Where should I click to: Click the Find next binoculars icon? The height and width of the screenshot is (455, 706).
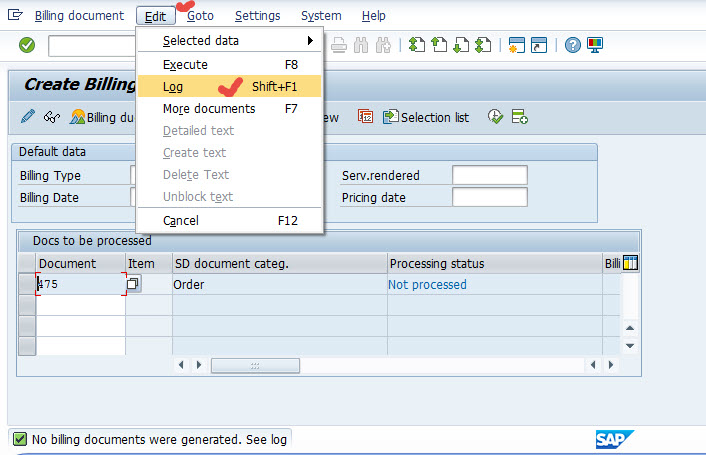[x=383, y=45]
